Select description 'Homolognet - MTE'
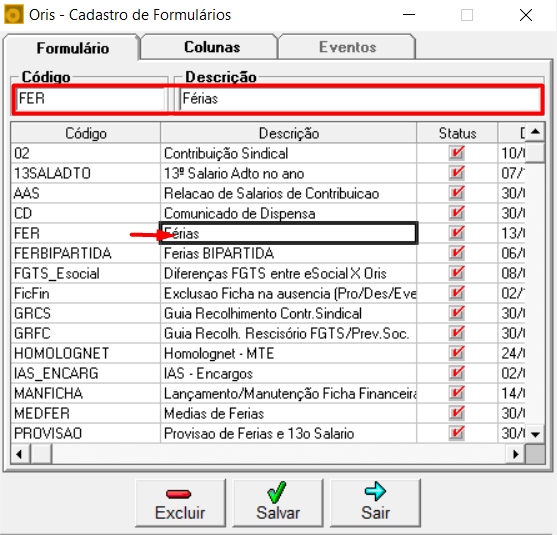The height and width of the screenshot is (535, 557). pyautogui.click(x=288, y=353)
